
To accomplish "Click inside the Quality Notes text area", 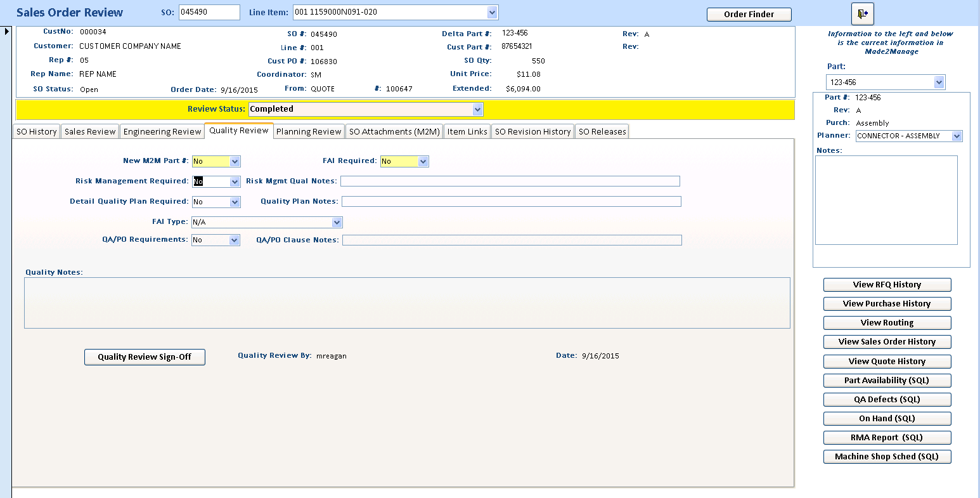I will (x=407, y=303).
